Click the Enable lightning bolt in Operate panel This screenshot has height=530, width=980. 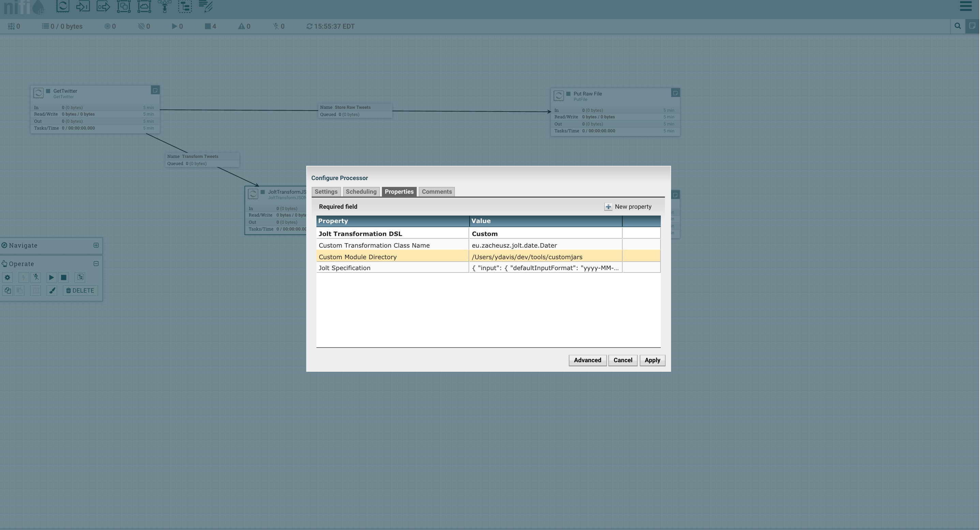[x=24, y=277]
